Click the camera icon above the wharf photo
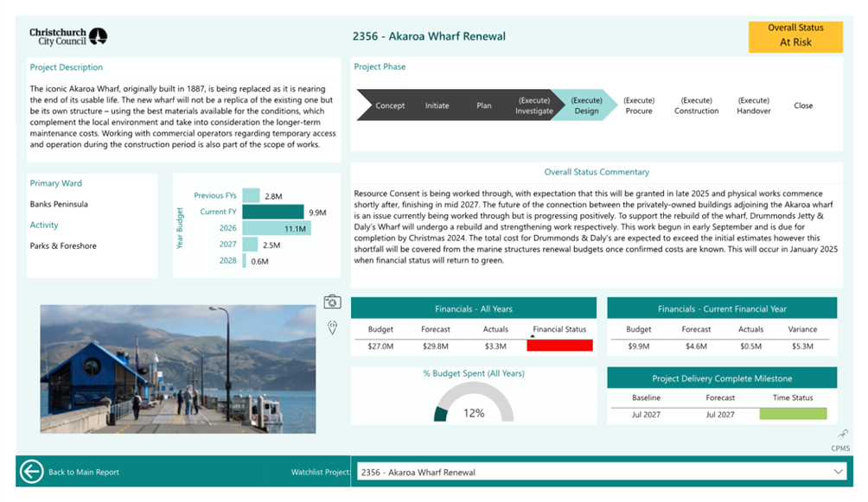868x502 pixels. [x=332, y=302]
